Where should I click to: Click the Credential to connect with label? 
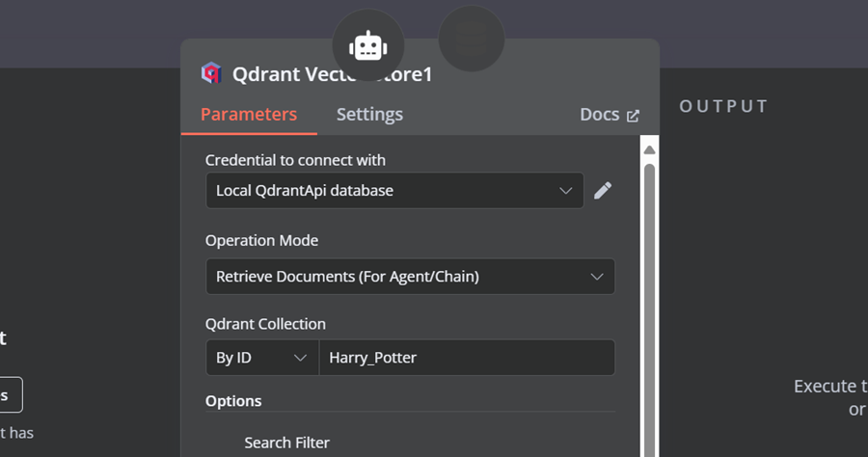295,160
